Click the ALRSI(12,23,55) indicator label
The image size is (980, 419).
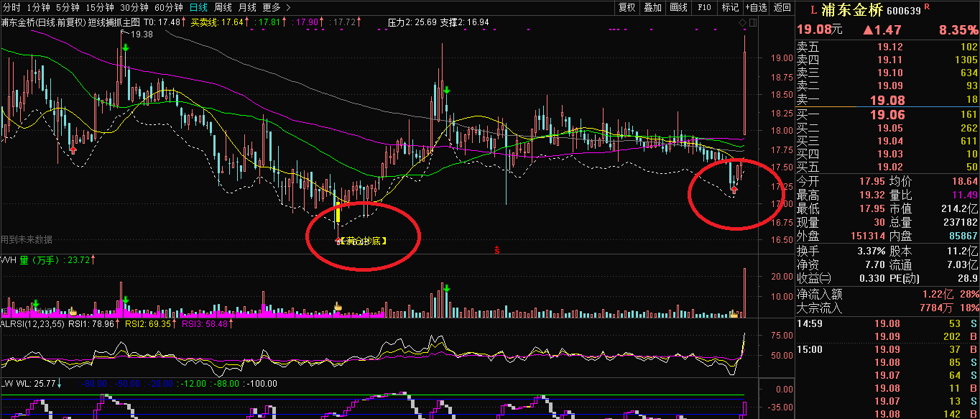coord(33,324)
